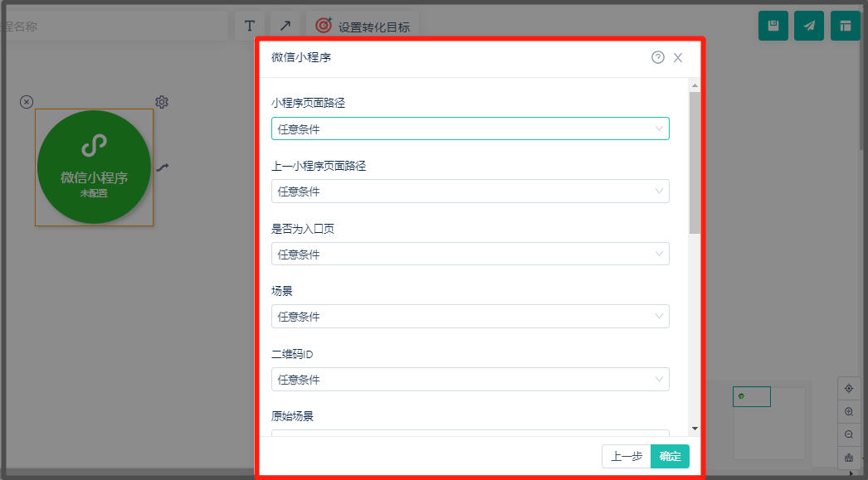Image resolution: width=868 pixels, height=480 pixels.
Task: Click the locate-center canvas icon
Action: [x=849, y=389]
